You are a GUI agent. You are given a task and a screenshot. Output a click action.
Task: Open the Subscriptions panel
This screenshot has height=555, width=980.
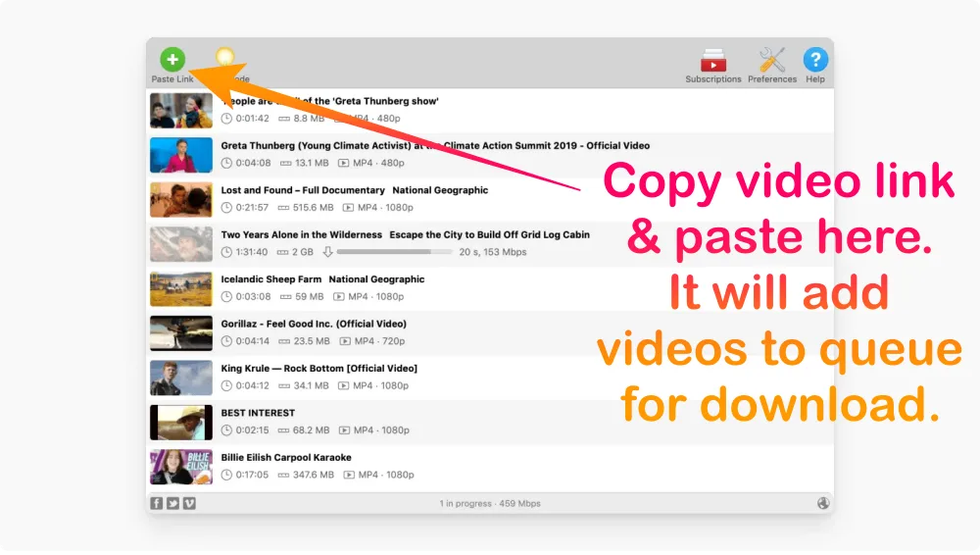[712, 62]
